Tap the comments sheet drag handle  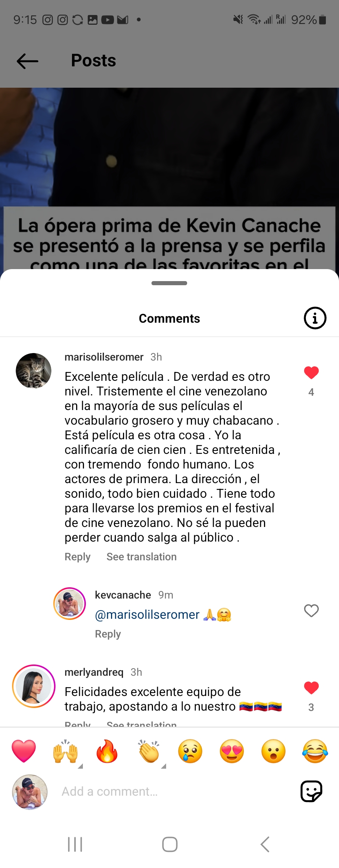coord(169,283)
